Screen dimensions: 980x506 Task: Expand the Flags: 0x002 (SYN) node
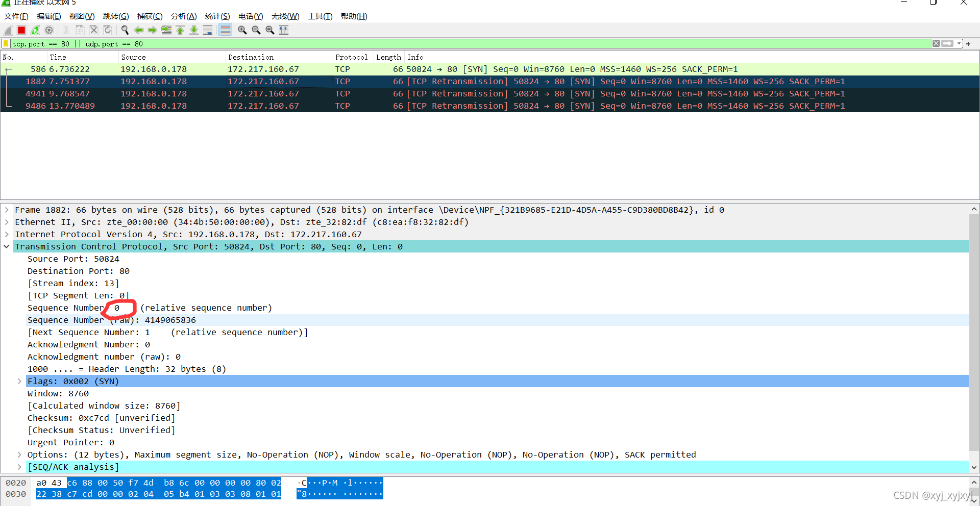(x=19, y=382)
